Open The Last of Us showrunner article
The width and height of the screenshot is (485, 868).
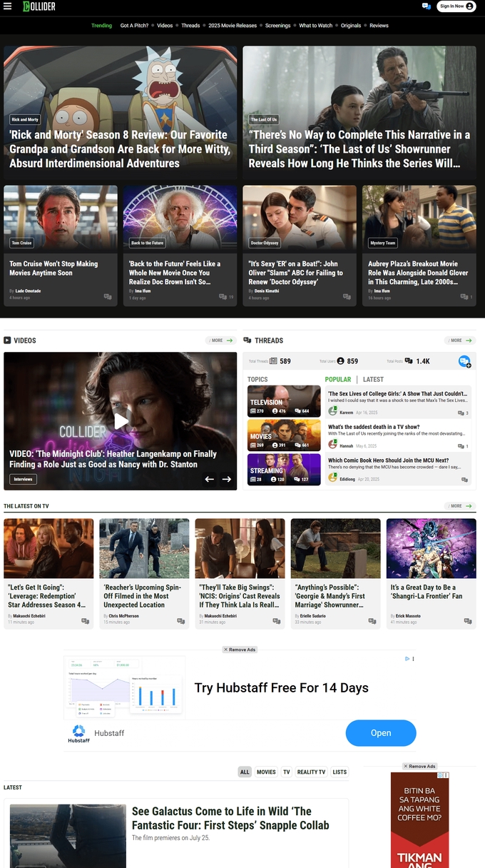click(x=359, y=149)
